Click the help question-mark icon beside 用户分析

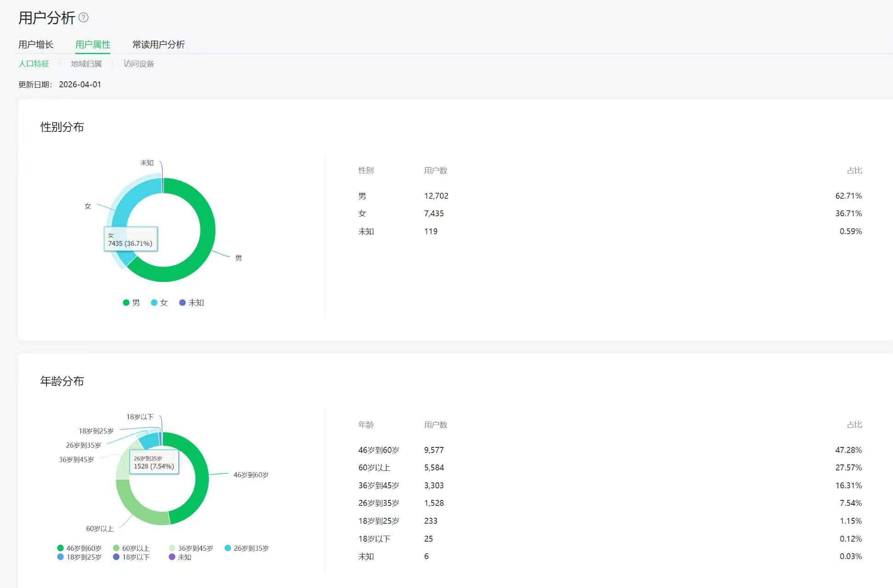[84, 17]
